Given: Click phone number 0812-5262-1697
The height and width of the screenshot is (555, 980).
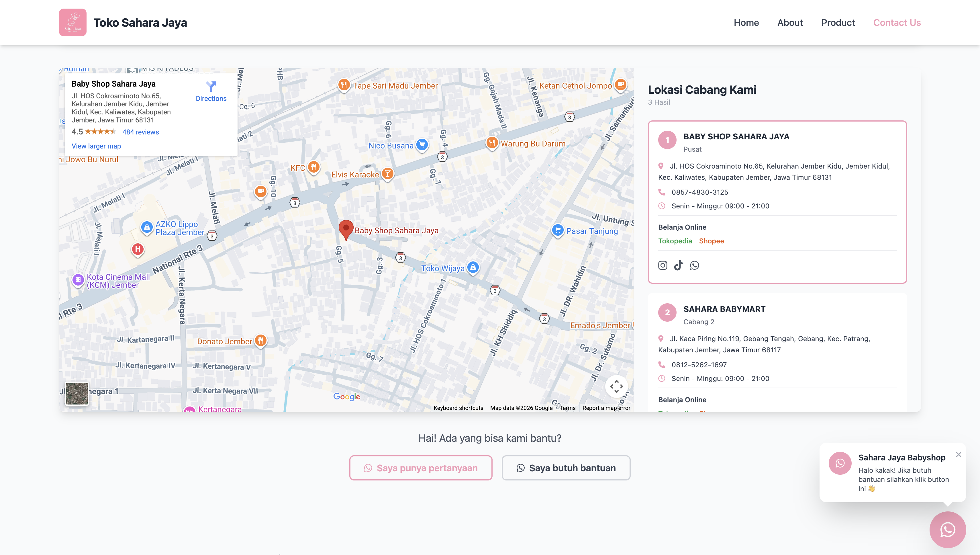Looking at the screenshot, I should coord(699,365).
